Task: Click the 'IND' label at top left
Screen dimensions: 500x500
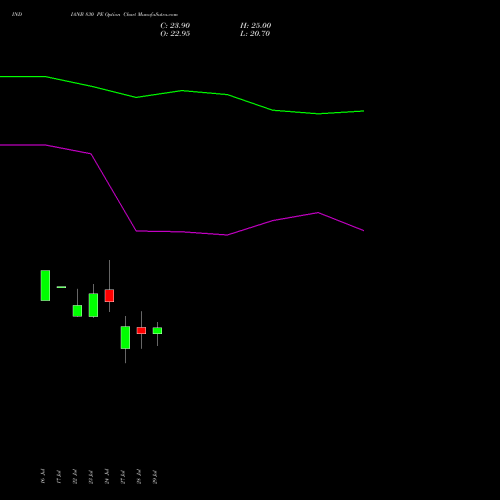Action: point(17,14)
